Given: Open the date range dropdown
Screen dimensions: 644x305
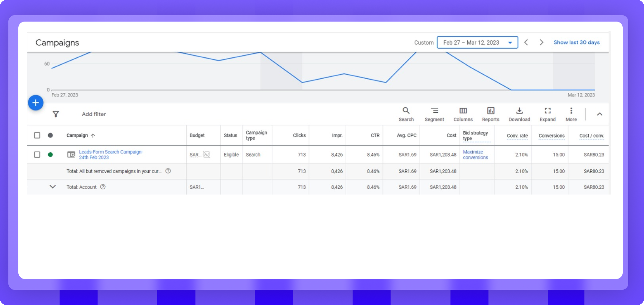Looking at the screenshot, I should tap(477, 43).
